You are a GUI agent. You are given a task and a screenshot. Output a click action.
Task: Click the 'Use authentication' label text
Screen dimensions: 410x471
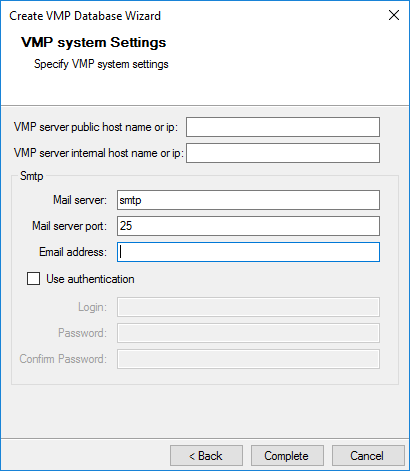pos(90,279)
